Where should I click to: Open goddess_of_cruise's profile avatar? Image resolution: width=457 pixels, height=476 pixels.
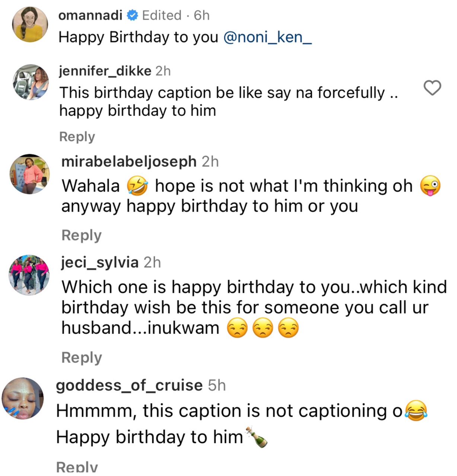click(x=23, y=399)
